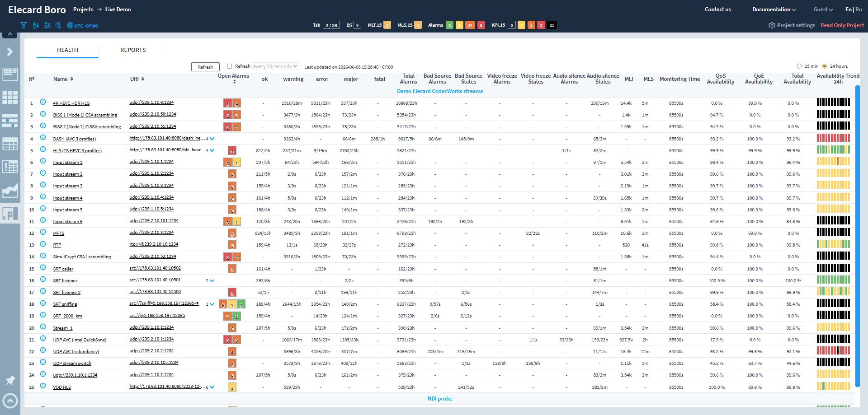The image size is (868, 415).
Task: Open the 'every 30 seconds' refresh interval dropdown
Action: (275, 66)
